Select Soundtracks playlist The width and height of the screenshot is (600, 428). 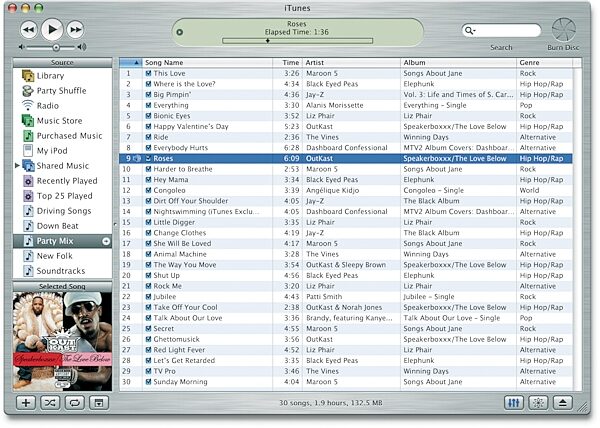[x=54, y=271]
